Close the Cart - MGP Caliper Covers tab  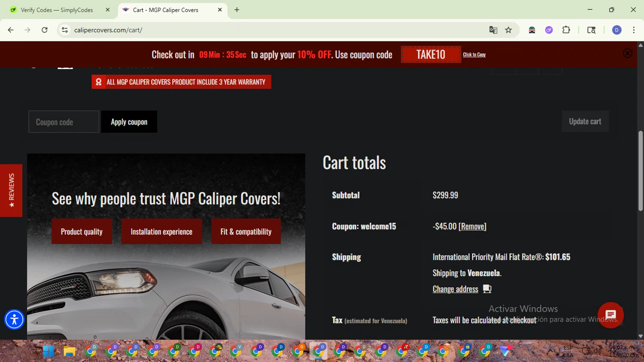[220, 10]
